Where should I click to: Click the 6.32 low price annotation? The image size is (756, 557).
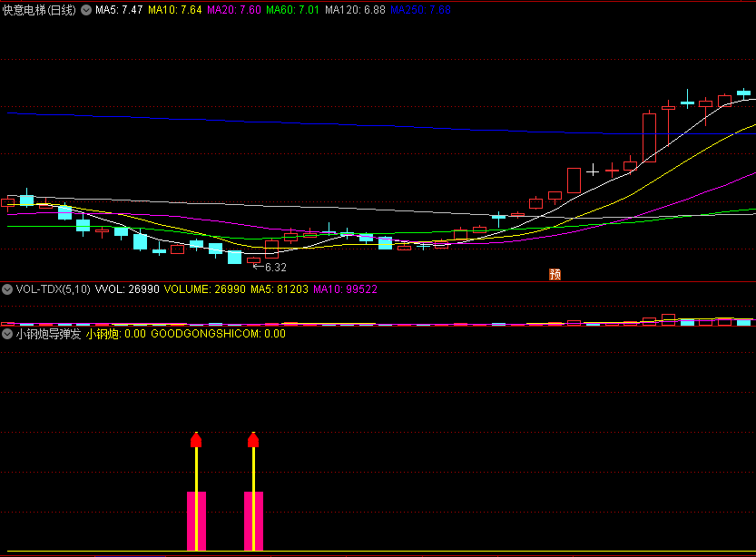point(275,268)
